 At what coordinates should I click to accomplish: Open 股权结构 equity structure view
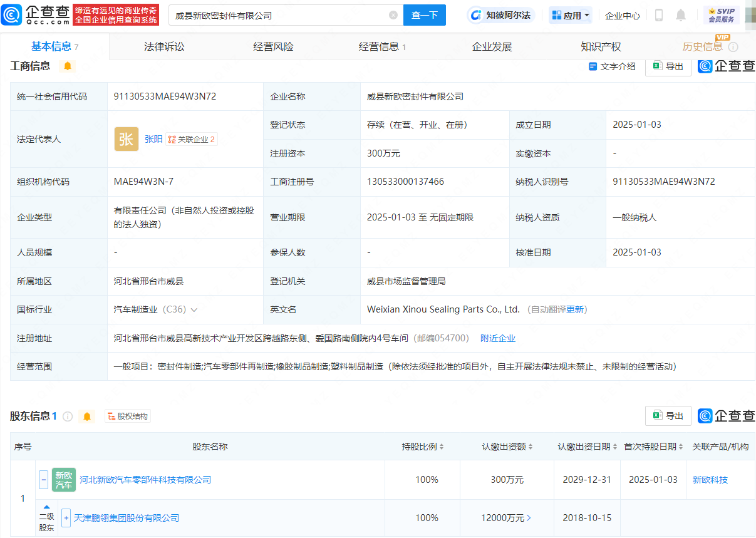(x=128, y=416)
